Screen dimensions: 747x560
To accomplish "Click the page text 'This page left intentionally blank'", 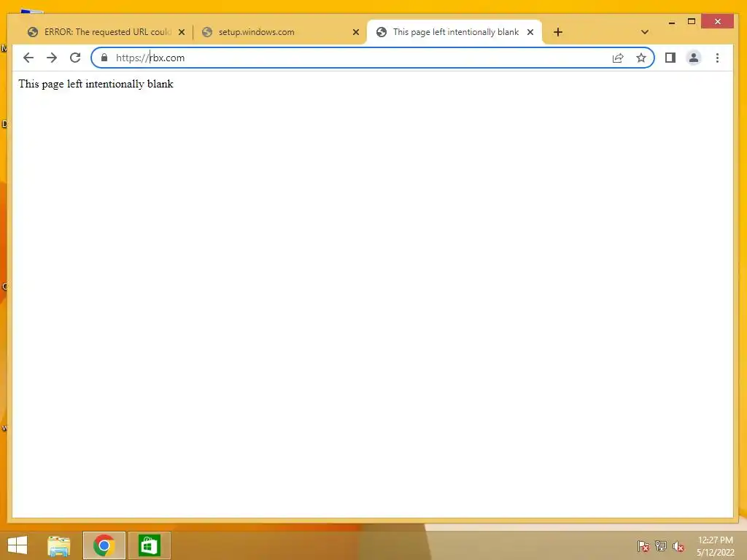I will [x=96, y=84].
